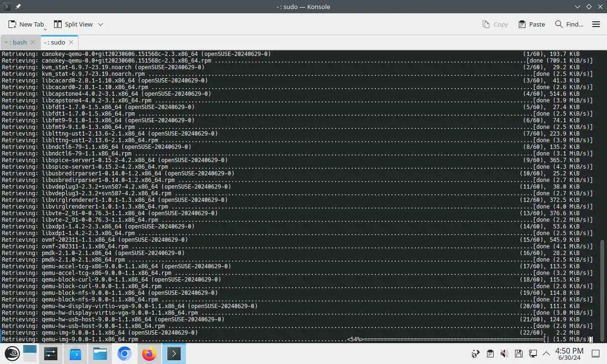Close the '~ : bash' tab

click(33, 42)
